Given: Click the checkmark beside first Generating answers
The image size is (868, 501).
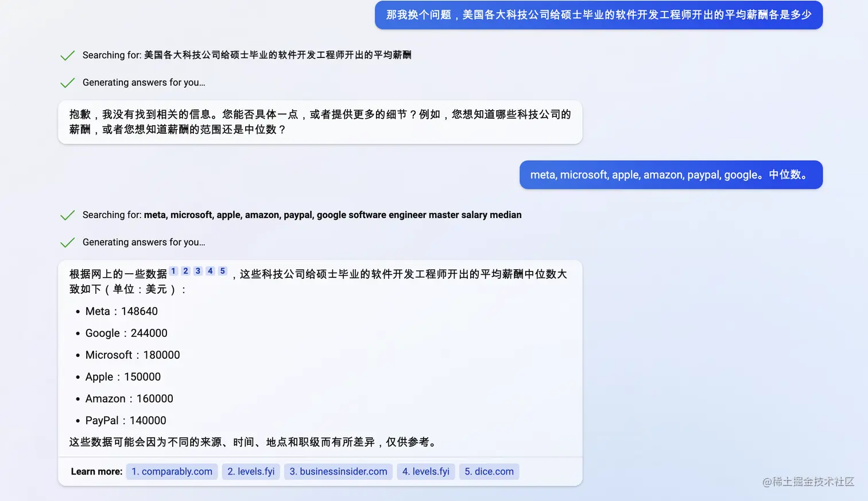Looking at the screenshot, I should tap(68, 83).
